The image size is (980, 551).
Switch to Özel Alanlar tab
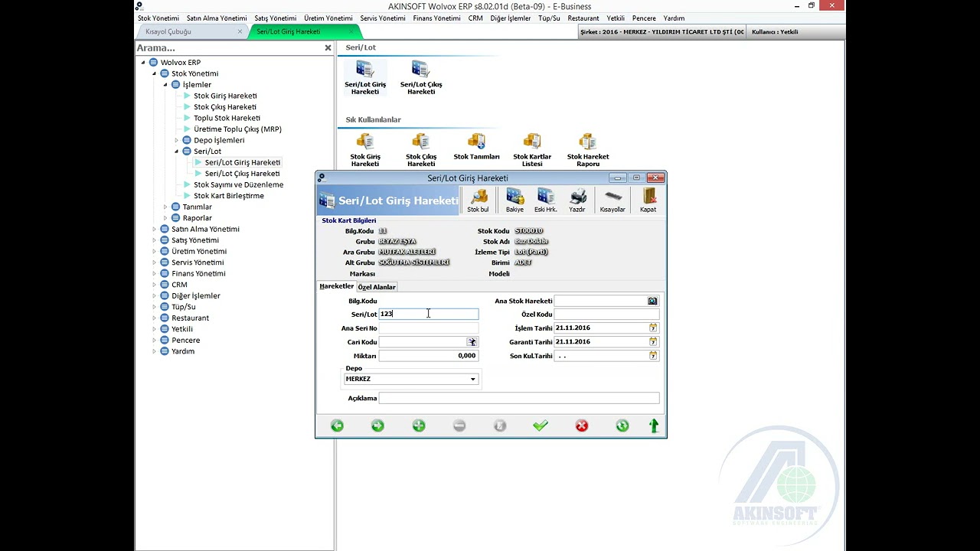pos(377,287)
